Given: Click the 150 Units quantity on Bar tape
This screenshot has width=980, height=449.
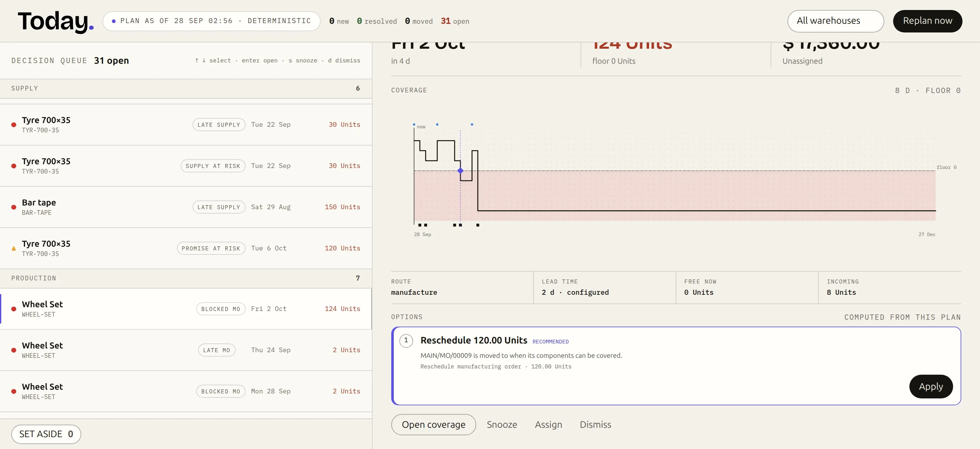Looking at the screenshot, I should [342, 207].
